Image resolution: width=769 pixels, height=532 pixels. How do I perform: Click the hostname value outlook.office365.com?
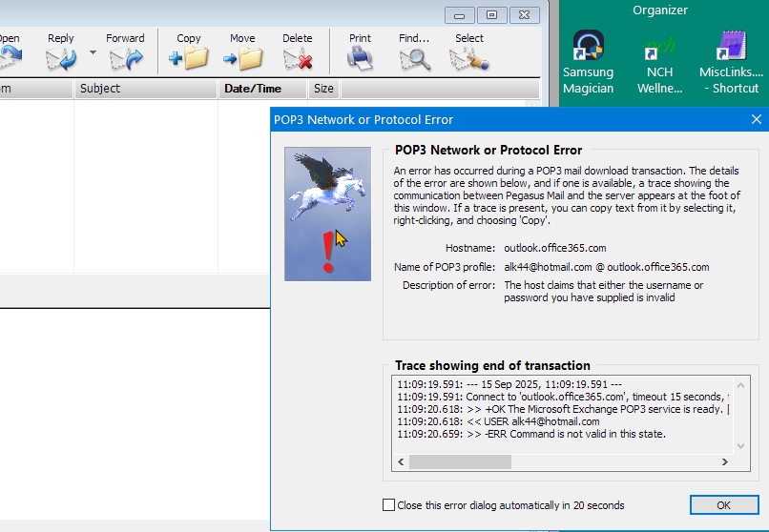point(555,248)
